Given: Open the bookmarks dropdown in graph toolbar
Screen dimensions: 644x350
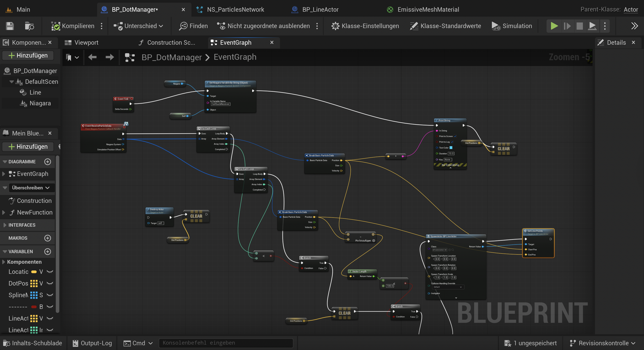Looking at the screenshot, I should 72,58.
